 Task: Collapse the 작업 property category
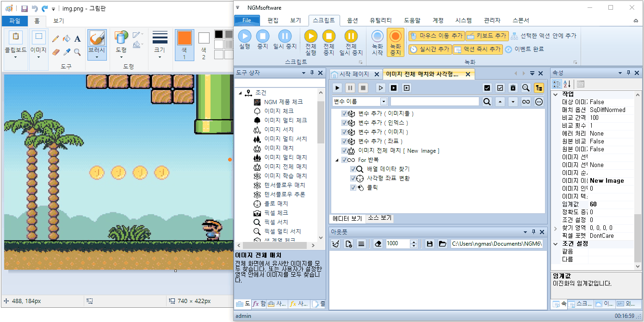[x=556, y=94]
